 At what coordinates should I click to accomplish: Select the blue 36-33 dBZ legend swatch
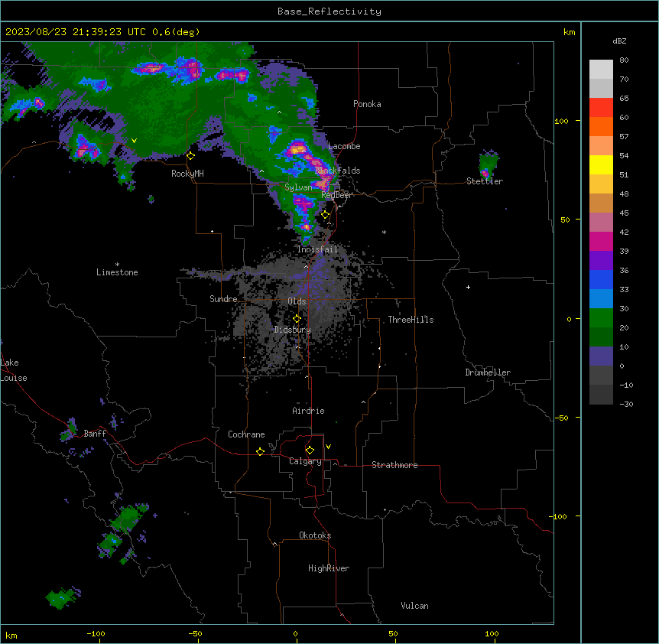[x=601, y=279]
